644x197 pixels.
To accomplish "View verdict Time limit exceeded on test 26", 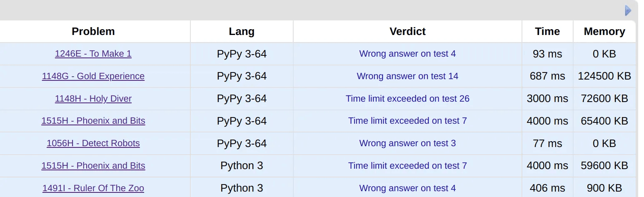I will coord(407,99).
